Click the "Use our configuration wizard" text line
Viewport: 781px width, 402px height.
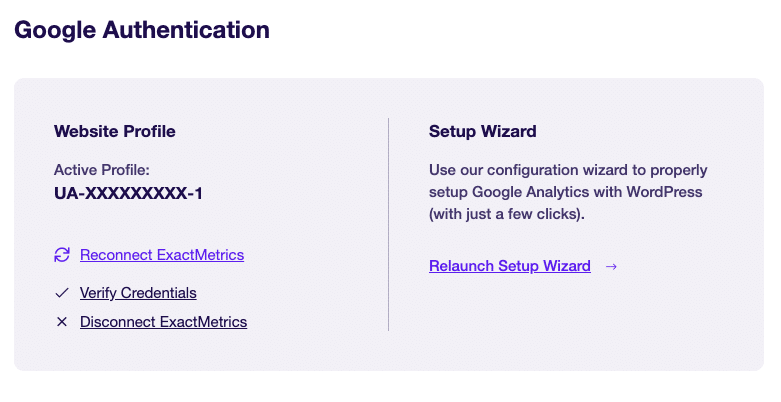568,170
